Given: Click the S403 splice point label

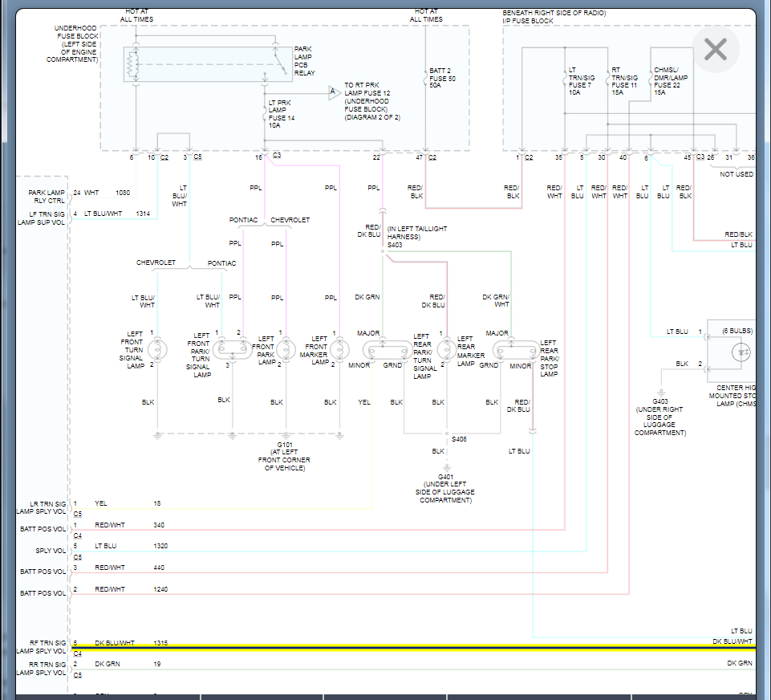Looking at the screenshot, I should click(x=395, y=245).
